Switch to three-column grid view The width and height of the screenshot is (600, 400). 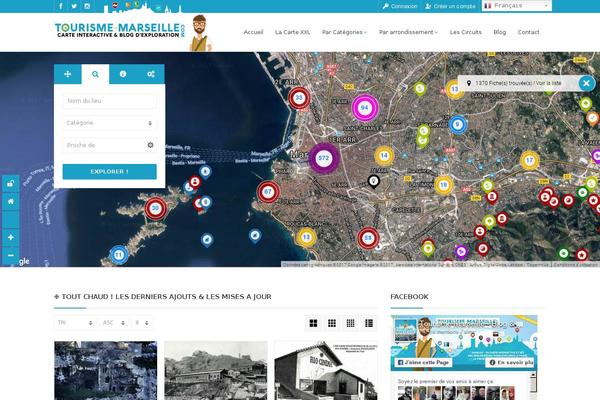coord(332,323)
